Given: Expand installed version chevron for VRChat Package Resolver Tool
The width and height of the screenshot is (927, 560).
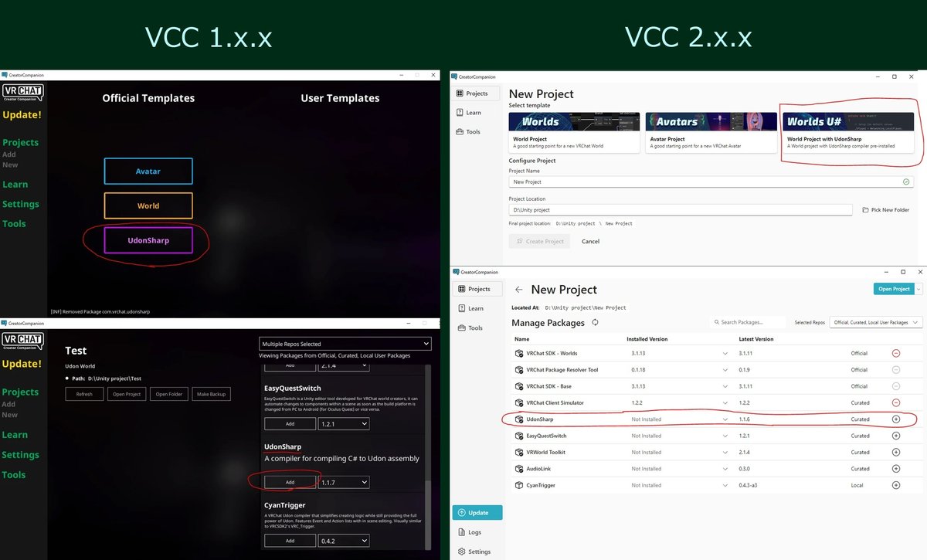Looking at the screenshot, I should (x=725, y=370).
